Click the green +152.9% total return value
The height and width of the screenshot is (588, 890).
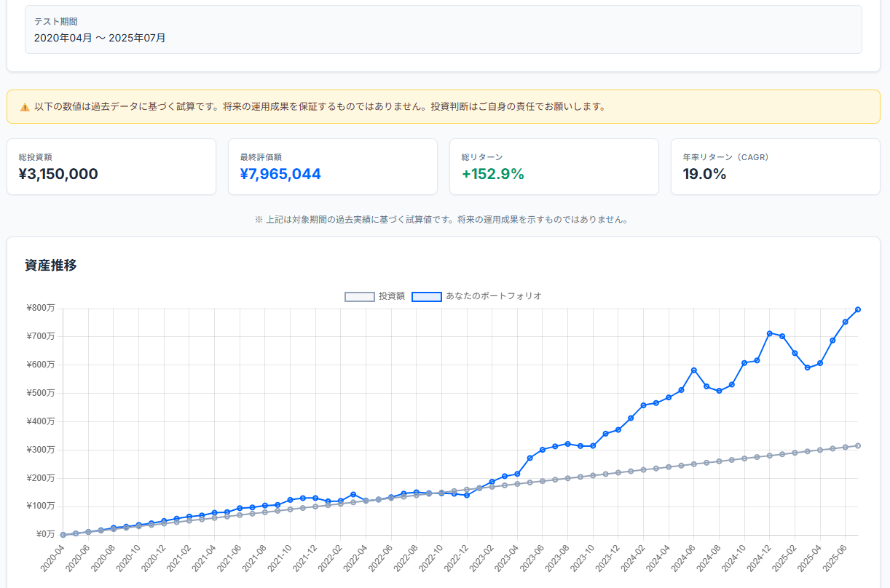click(495, 174)
